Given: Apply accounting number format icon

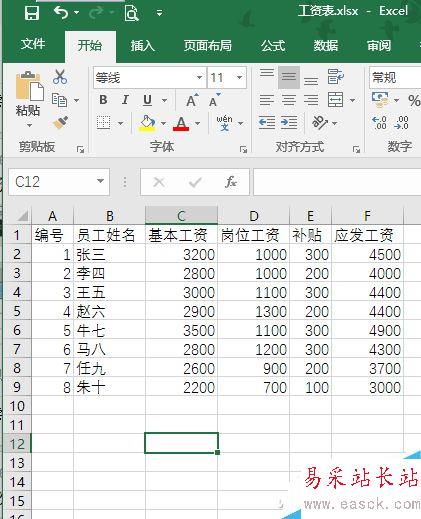Looking at the screenshot, I should click(x=380, y=100).
